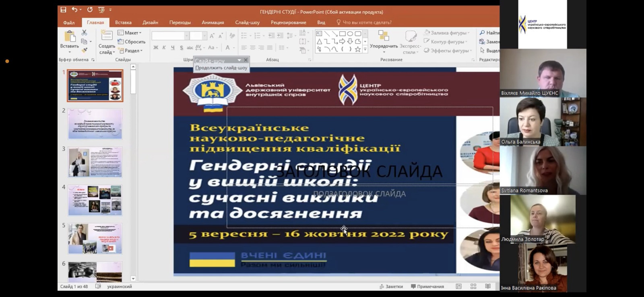Viewport: 644px width, 297px height.
Task: Expand the Раздел section dropdown
Action: coord(130,51)
